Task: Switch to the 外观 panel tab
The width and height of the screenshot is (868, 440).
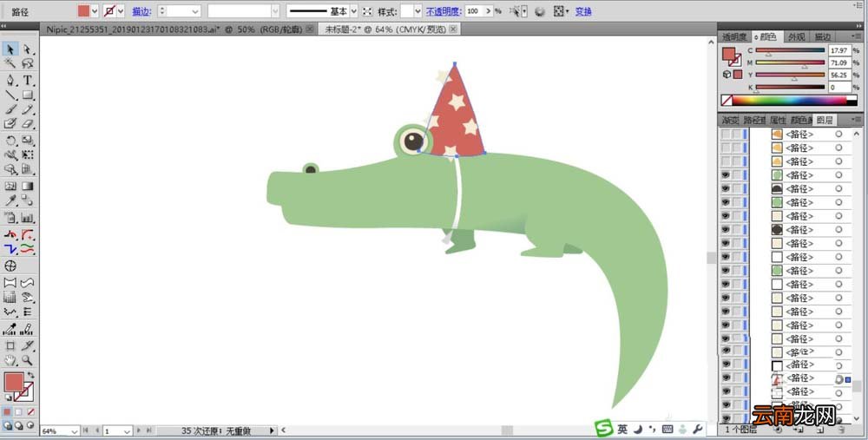Action: tap(797, 37)
